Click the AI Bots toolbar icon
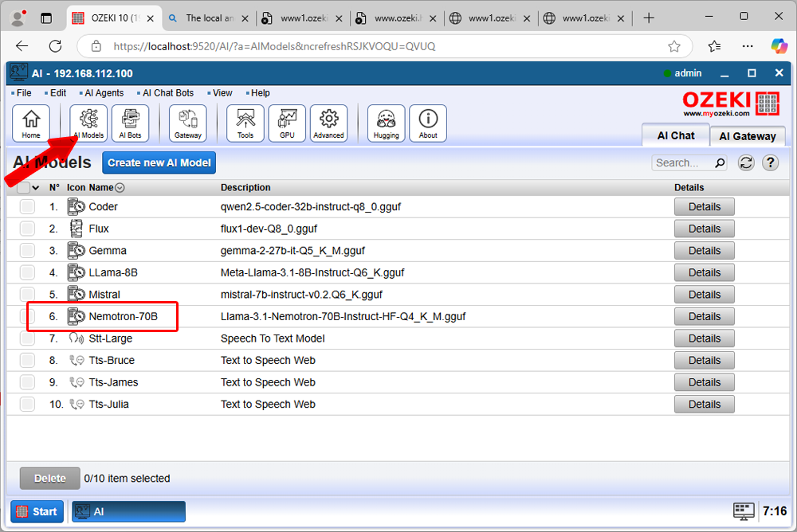Screen dimensions: 797x532 tap(130, 123)
